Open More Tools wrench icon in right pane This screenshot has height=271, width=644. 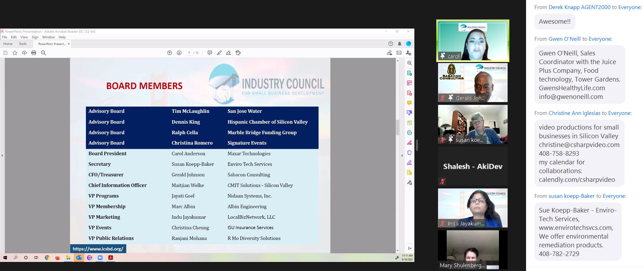click(x=410, y=183)
